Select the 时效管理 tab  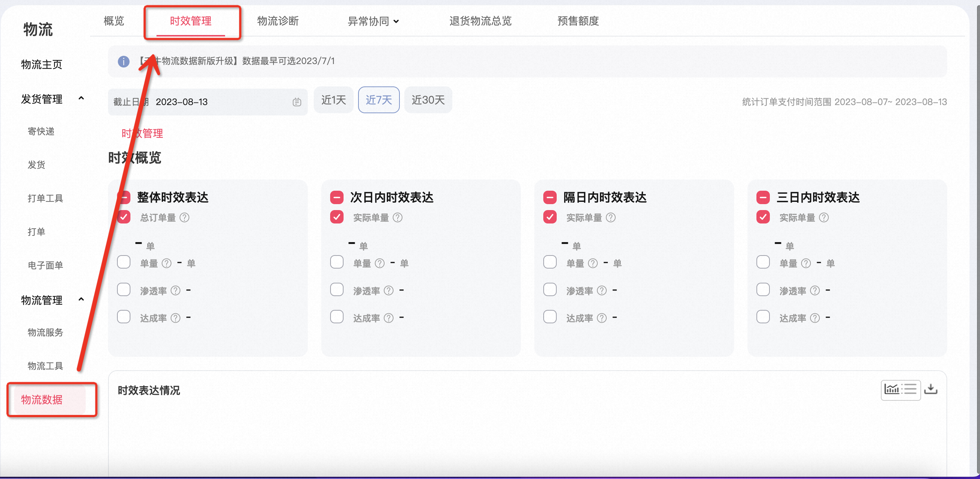191,21
